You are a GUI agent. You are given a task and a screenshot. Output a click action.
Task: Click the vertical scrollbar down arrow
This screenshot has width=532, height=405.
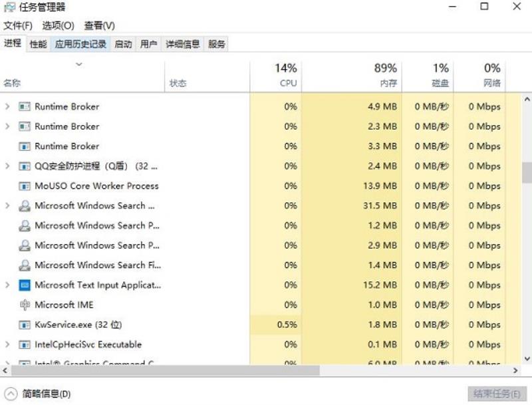[527, 358]
